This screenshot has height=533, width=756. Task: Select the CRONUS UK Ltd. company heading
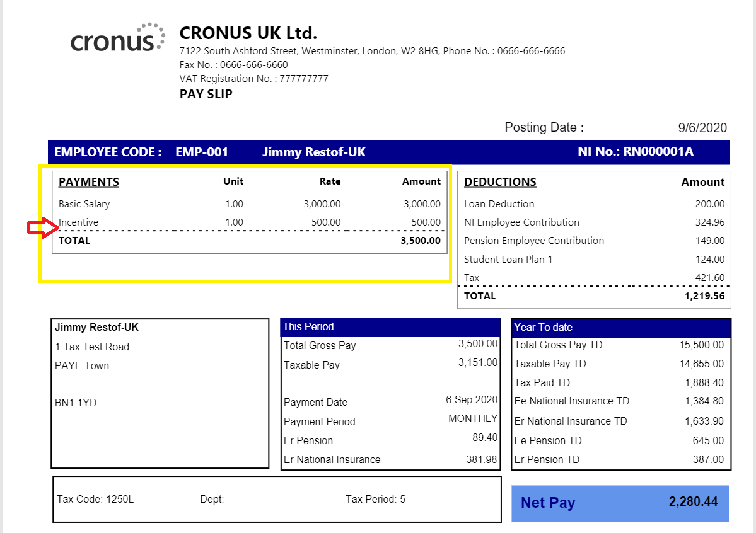pos(248,33)
